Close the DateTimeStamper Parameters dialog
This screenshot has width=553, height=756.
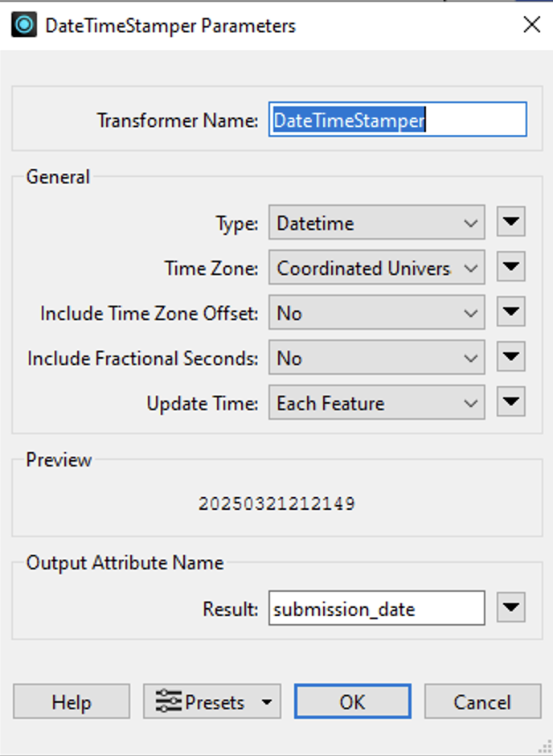(x=532, y=24)
